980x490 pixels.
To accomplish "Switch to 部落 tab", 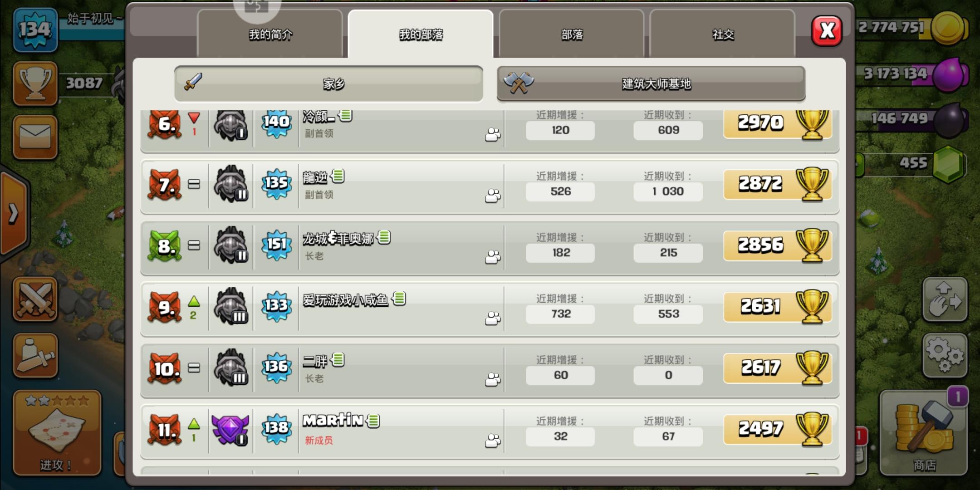I will [x=572, y=34].
